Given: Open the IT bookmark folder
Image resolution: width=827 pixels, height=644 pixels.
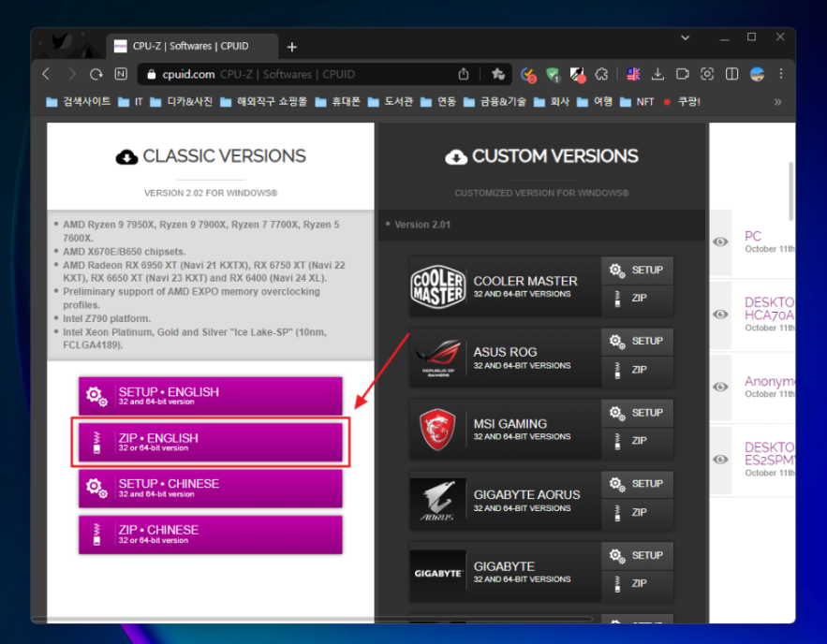Looking at the screenshot, I should 131,102.
